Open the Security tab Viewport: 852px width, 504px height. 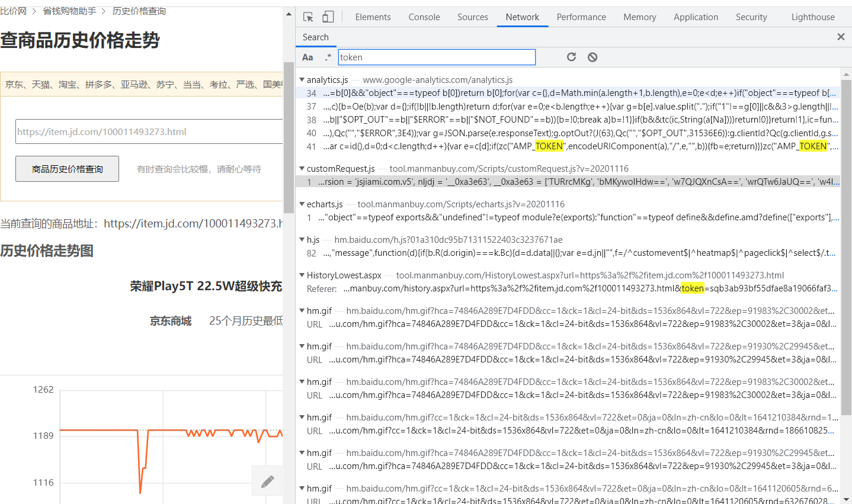(751, 17)
